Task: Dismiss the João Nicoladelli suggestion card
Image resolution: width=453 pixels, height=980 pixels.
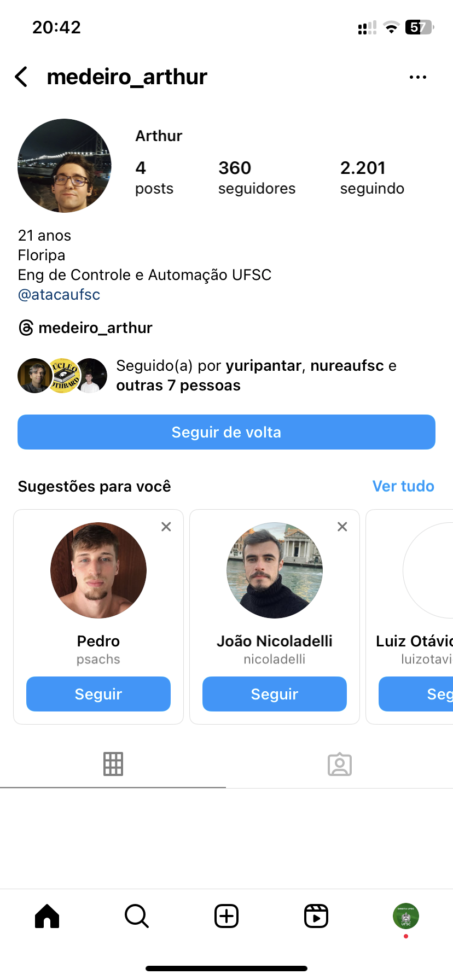Action: tap(342, 527)
